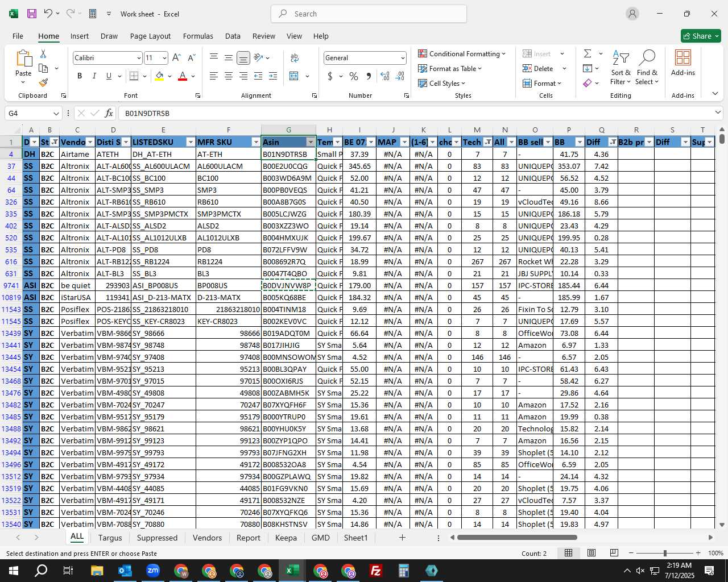728x582 pixels.
Task: Increase indent of cell contents
Action: point(273,76)
